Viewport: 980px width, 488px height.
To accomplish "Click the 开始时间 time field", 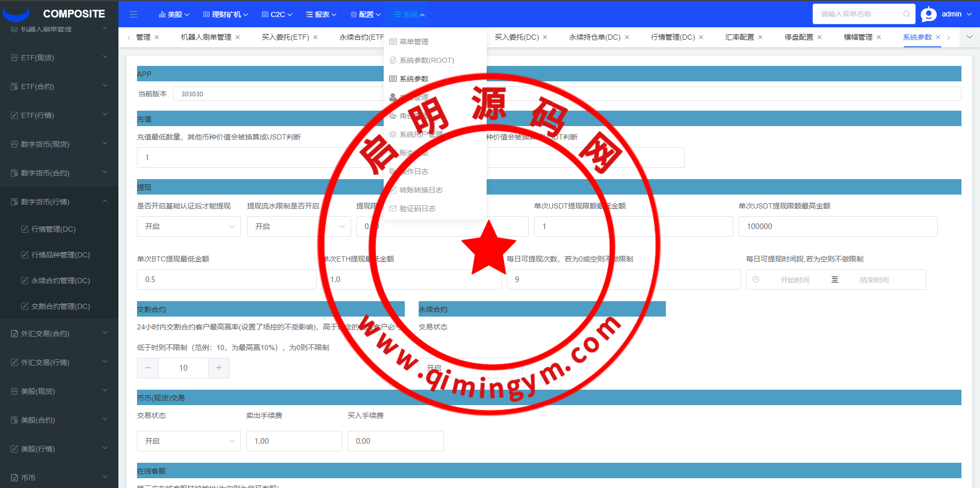I will 795,280.
